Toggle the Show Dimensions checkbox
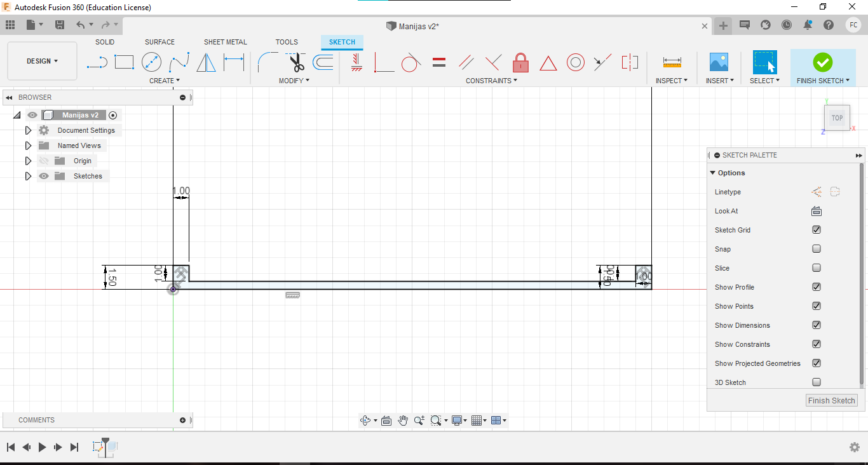The width and height of the screenshot is (868, 465). [817, 325]
